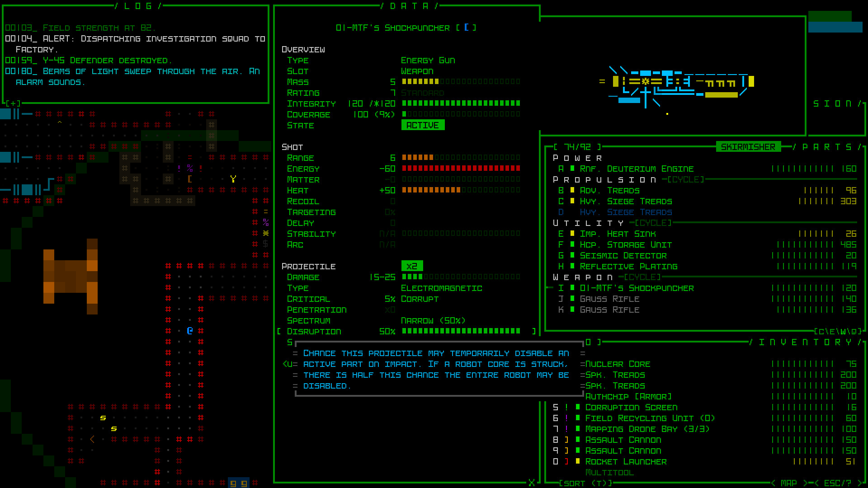
Task: Click the SKIRMISHER class badge
Action: 748,146
